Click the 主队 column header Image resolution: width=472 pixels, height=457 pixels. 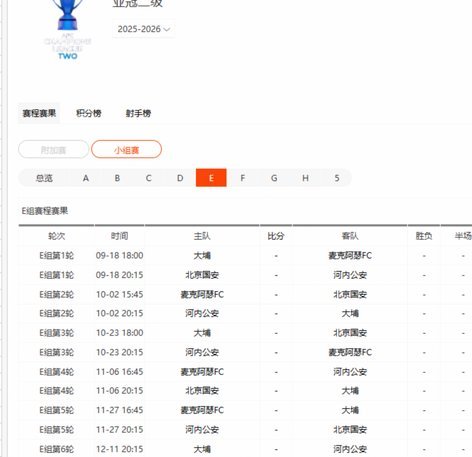pos(202,236)
